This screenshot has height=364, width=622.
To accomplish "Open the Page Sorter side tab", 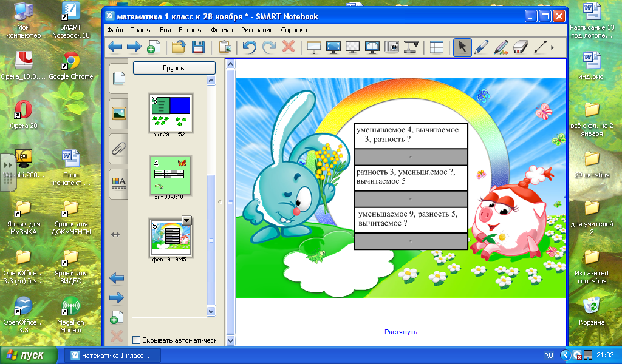I will pyautogui.click(x=118, y=78).
